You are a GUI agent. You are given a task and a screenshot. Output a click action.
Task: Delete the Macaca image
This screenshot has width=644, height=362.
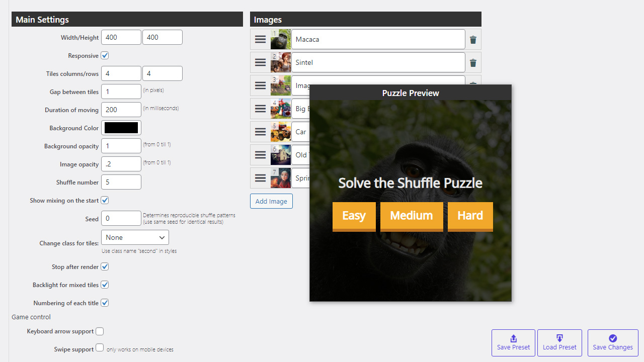coord(473,40)
